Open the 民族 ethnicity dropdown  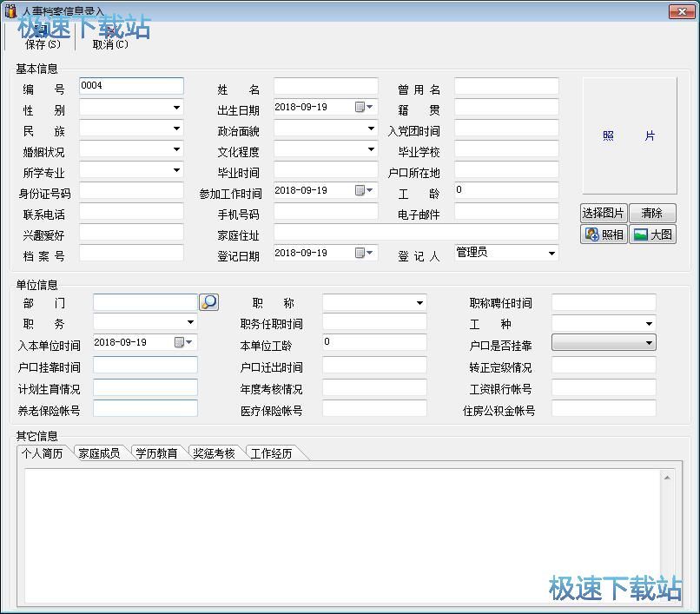click(x=177, y=129)
